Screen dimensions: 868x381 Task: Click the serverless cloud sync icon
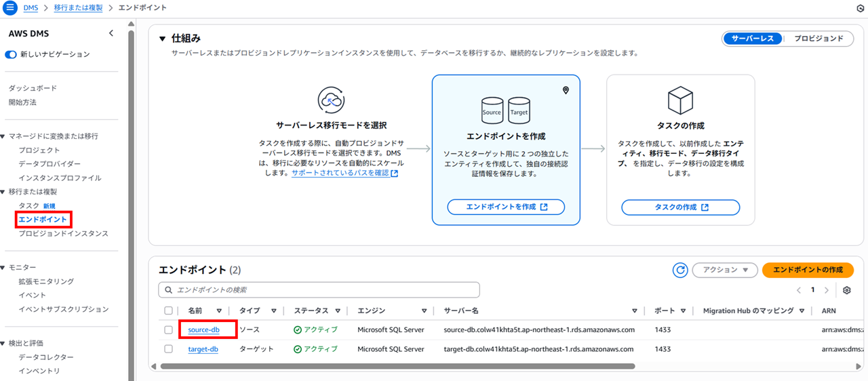pos(331,100)
